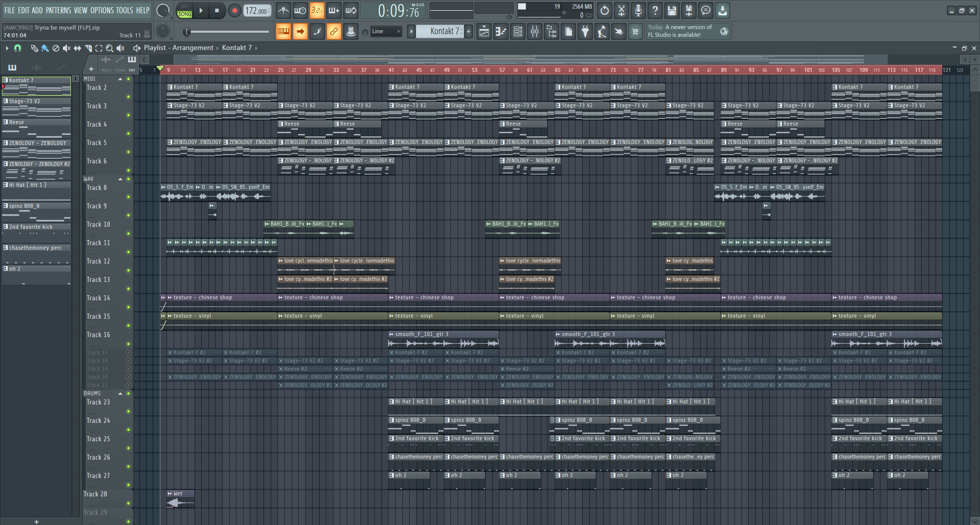Screen dimensions: 980x525
Task: Click the touch controller icon
Action: (x=619, y=32)
